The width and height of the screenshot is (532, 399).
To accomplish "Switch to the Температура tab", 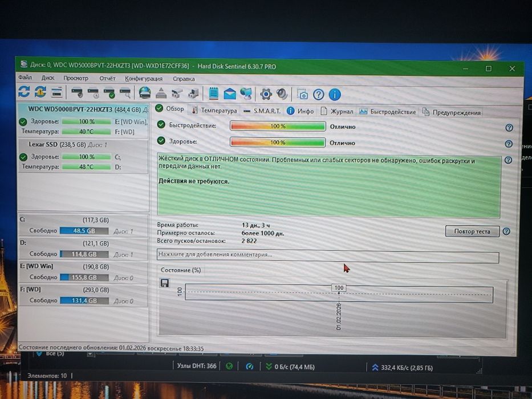I will pyautogui.click(x=214, y=111).
